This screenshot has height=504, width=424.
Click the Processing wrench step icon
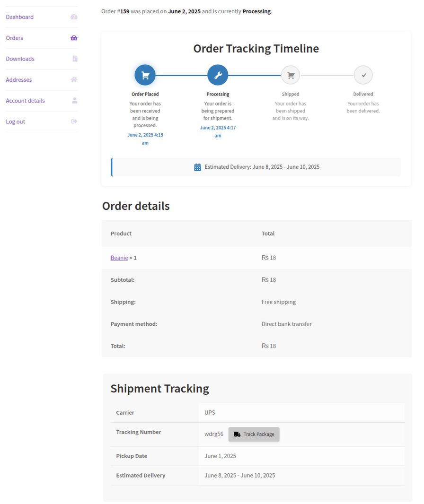pyautogui.click(x=218, y=75)
